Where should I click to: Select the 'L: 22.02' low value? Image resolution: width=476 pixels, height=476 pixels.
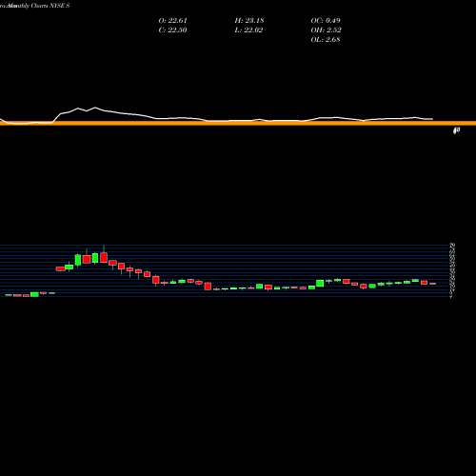(x=248, y=30)
